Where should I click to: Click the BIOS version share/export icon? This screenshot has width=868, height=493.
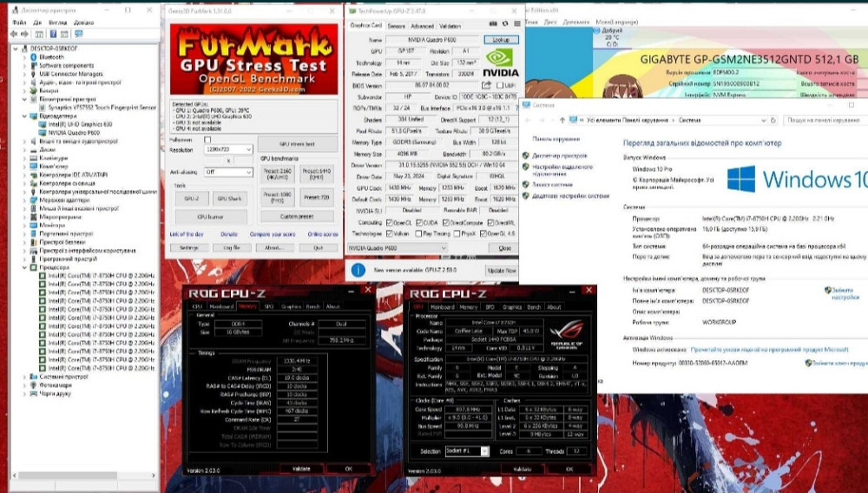487,85
